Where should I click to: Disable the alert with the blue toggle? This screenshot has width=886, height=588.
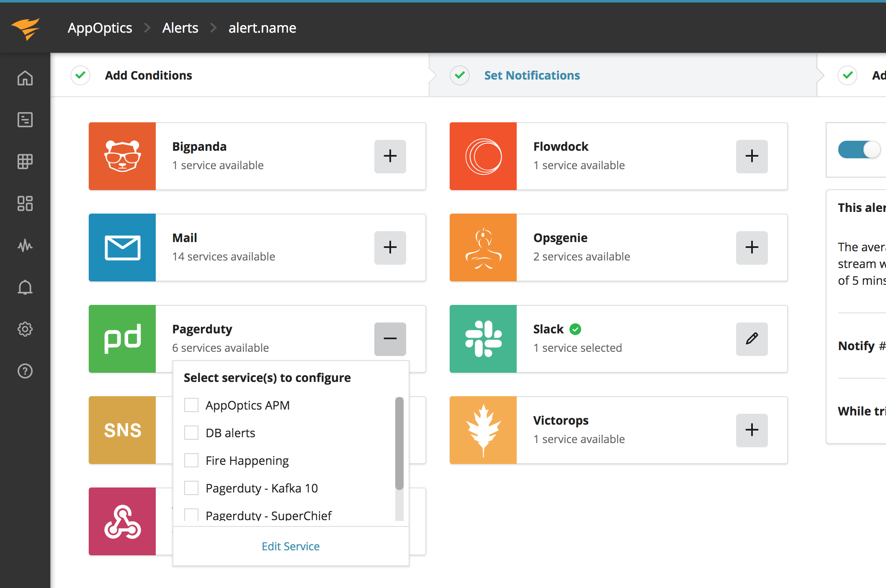point(859,150)
